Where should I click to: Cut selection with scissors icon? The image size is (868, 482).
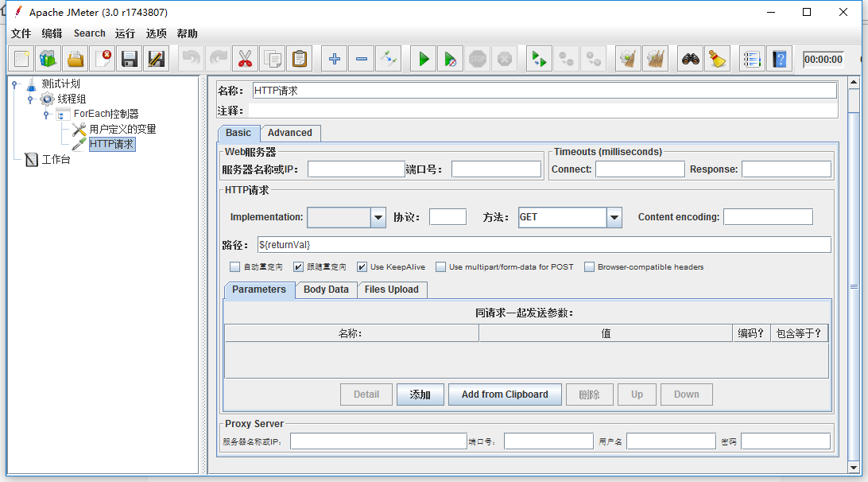(x=246, y=59)
